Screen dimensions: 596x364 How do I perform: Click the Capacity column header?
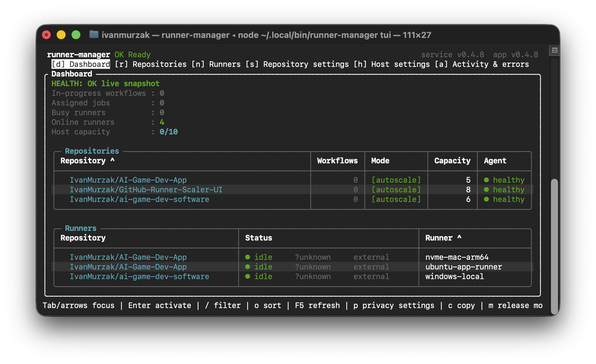[452, 160]
